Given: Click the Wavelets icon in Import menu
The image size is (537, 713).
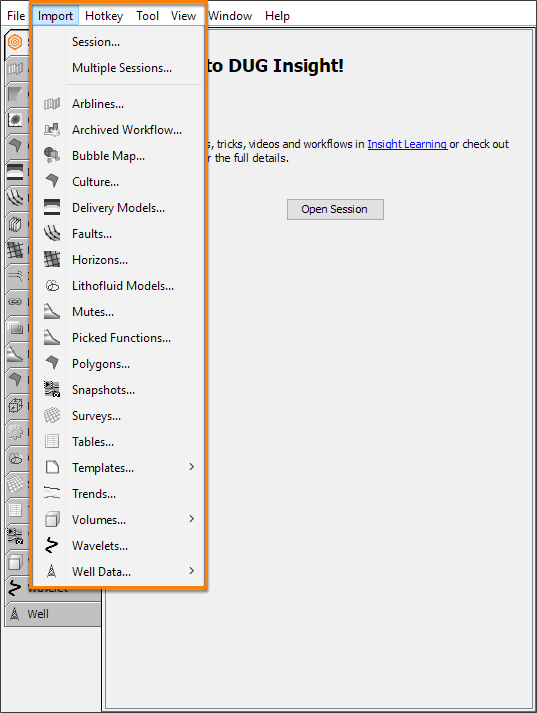Looking at the screenshot, I should 52,545.
